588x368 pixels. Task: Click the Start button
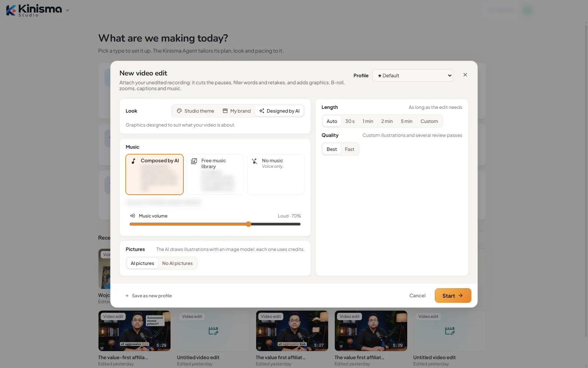453,296
